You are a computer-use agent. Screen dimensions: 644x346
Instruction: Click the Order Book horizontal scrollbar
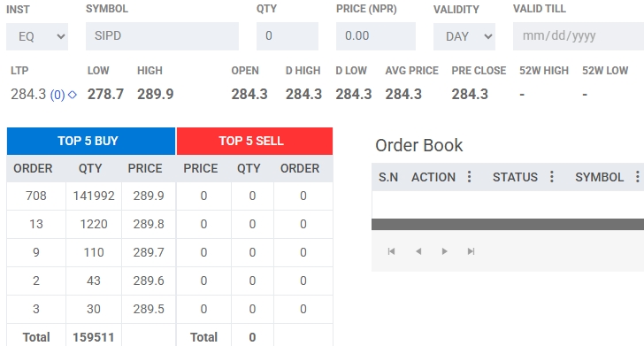click(x=508, y=225)
